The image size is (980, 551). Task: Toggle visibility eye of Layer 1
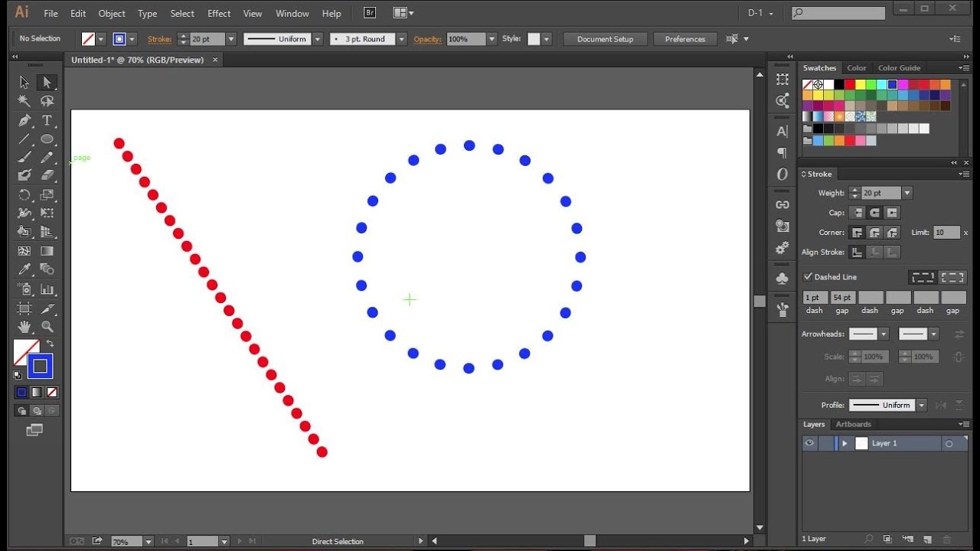809,443
